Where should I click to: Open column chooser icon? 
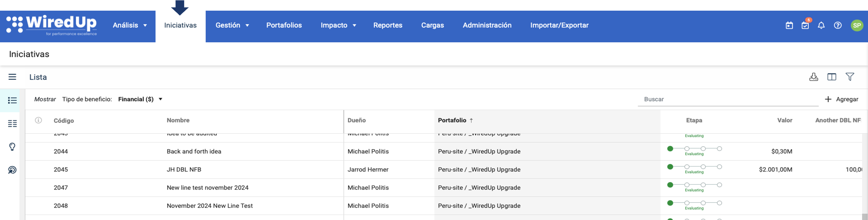coord(832,77)
